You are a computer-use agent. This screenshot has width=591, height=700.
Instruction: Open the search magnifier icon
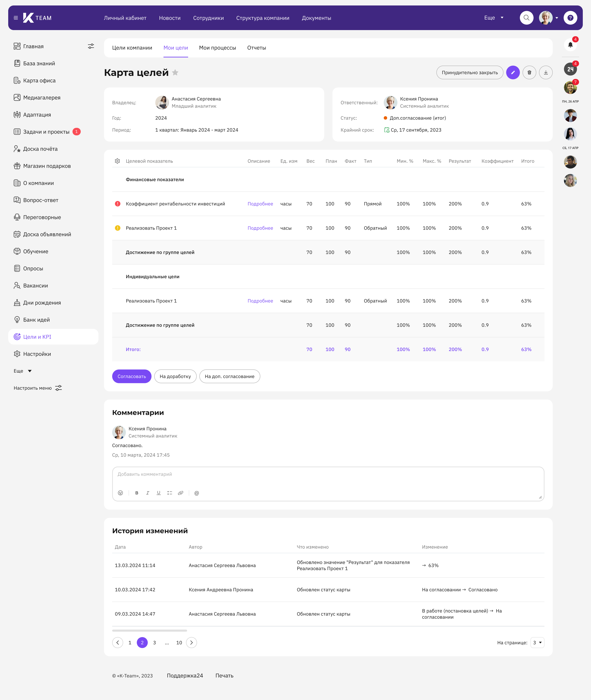[x=526, y=18]
